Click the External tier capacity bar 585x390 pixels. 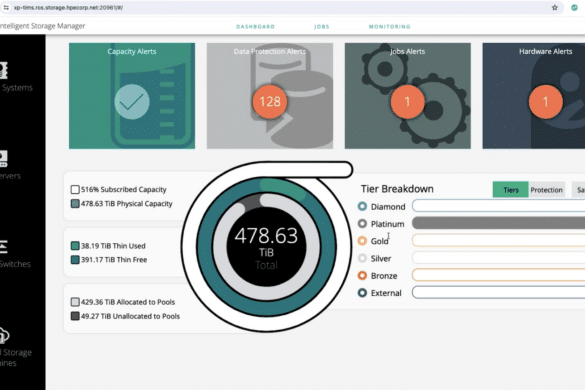click(498, 292)
